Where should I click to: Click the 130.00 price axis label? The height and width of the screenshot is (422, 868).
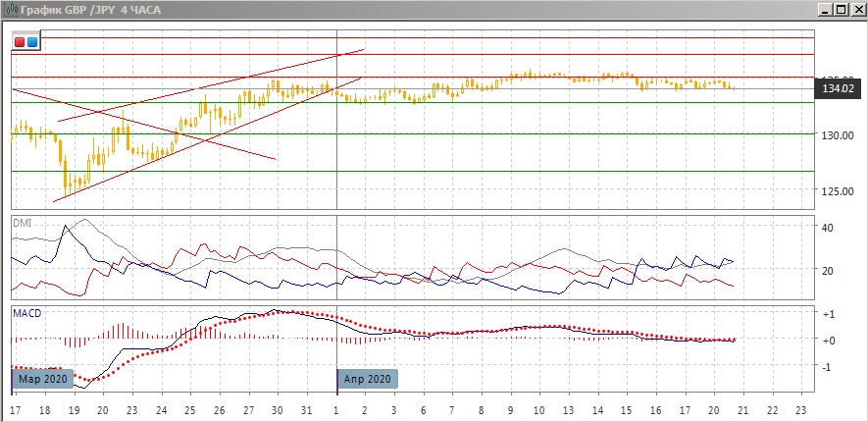[x=837, y=135]
